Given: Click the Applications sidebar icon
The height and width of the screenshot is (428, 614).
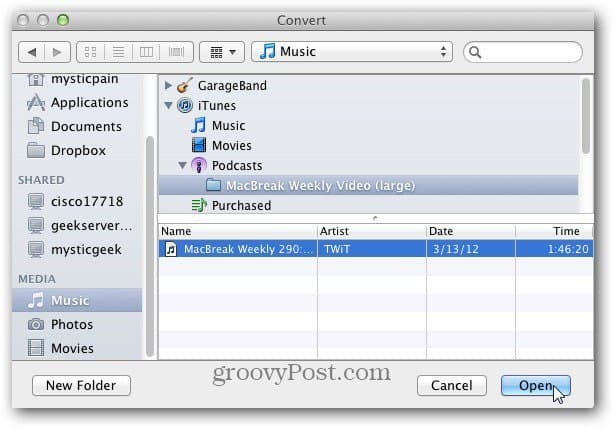Looking at the screenshot, I should click(36, 103).
